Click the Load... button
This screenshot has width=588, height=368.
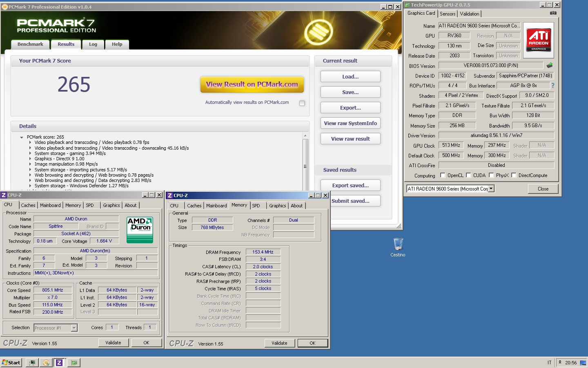(x=350, y=76)
